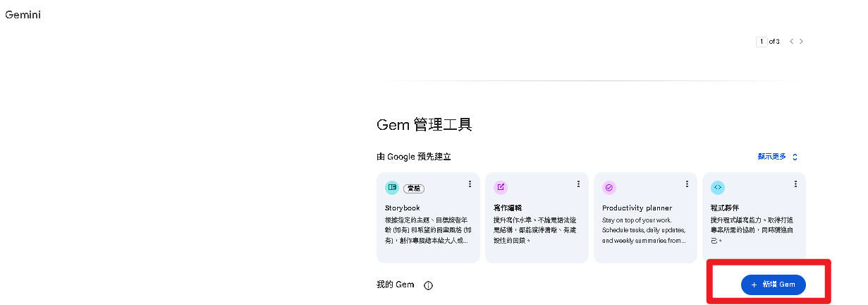Open the 寫作編輯 gem card

[537, 217]
